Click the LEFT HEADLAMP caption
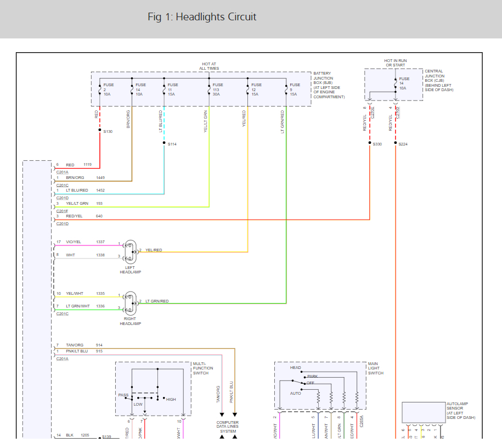This screenshot has width=502, height=448. tap(131, 270)
